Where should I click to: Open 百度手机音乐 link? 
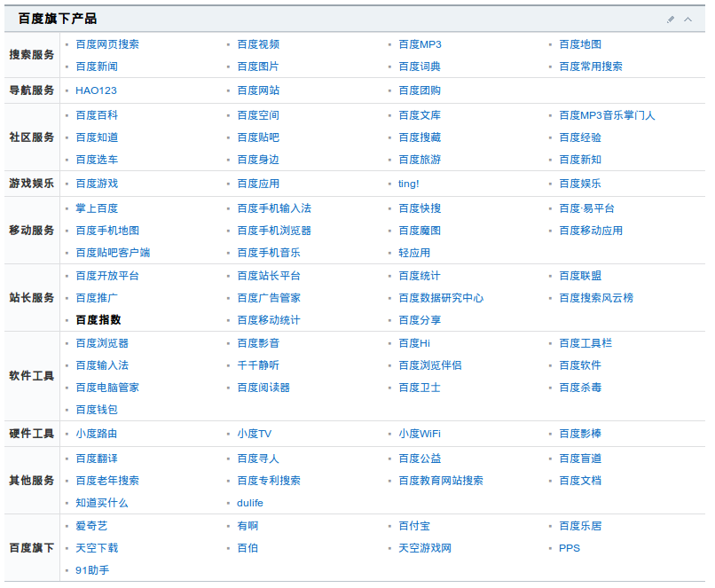point(269,253)
